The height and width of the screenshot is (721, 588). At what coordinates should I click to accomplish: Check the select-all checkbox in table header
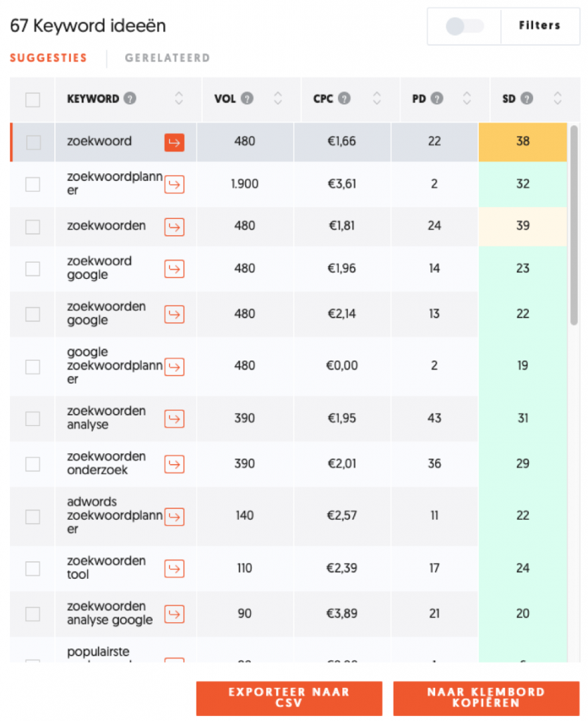[32, 99]
